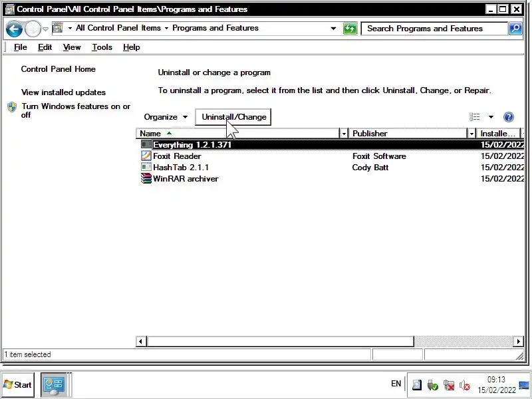532x399 pixels.
Task: Open the File menu
Action: [21, 47]
